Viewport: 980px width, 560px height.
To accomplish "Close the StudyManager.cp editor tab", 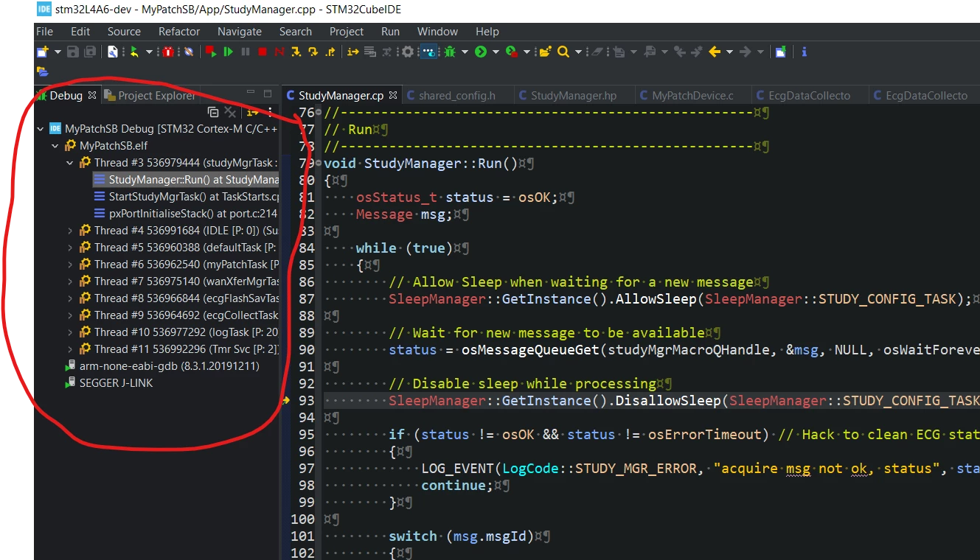I will pos(393,96).
